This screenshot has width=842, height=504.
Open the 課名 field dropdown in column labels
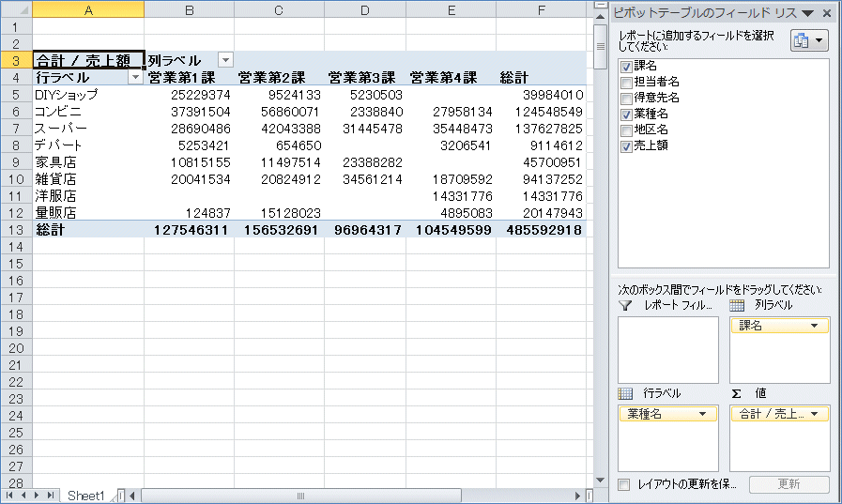[x=814, y=326]
